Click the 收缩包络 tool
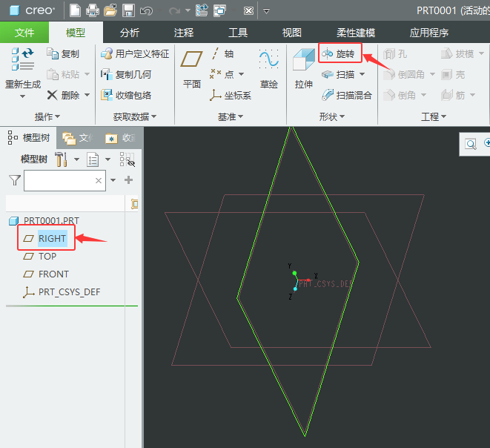This screenshot has width=490, height=448. pyautogui.click(x=126, y=95)
